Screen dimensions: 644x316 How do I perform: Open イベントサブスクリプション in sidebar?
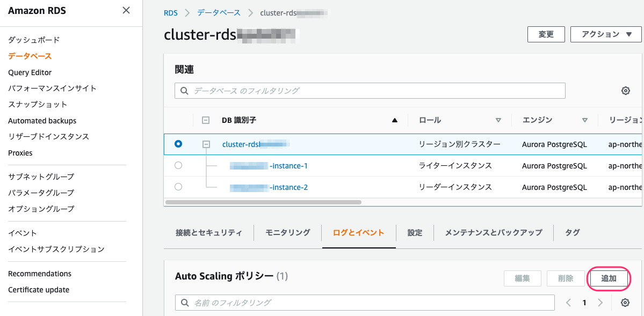56,249
